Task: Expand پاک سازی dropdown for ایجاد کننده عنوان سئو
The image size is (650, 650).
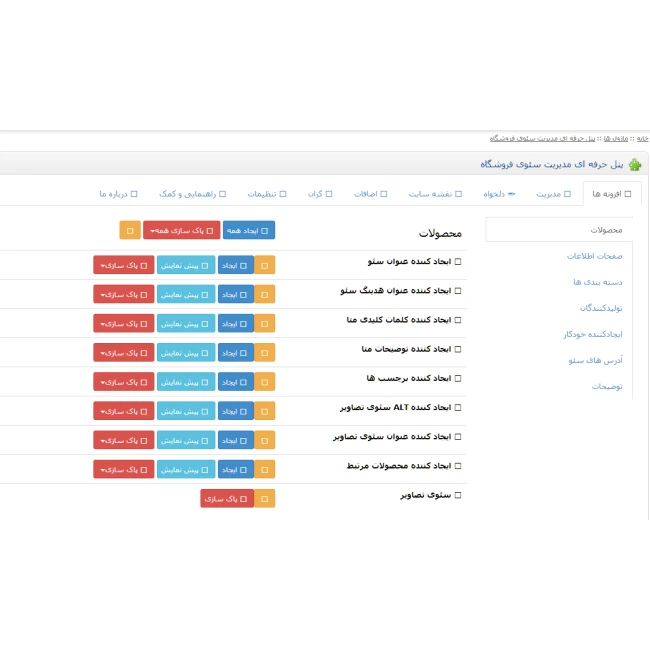Action: (124, 265)
